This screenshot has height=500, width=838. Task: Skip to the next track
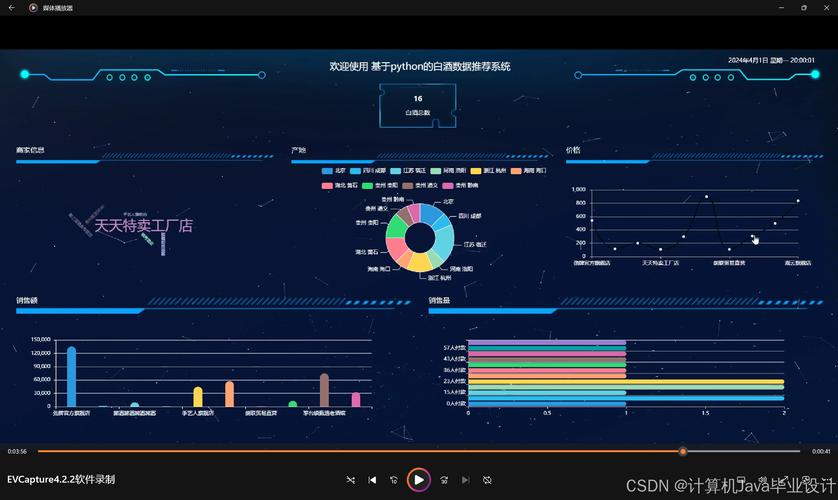(466, 480)
